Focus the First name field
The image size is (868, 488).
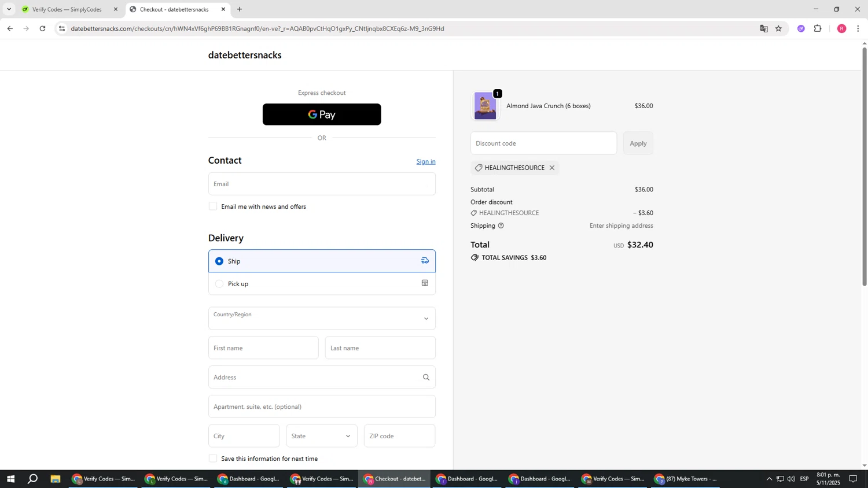pos(263,348)
